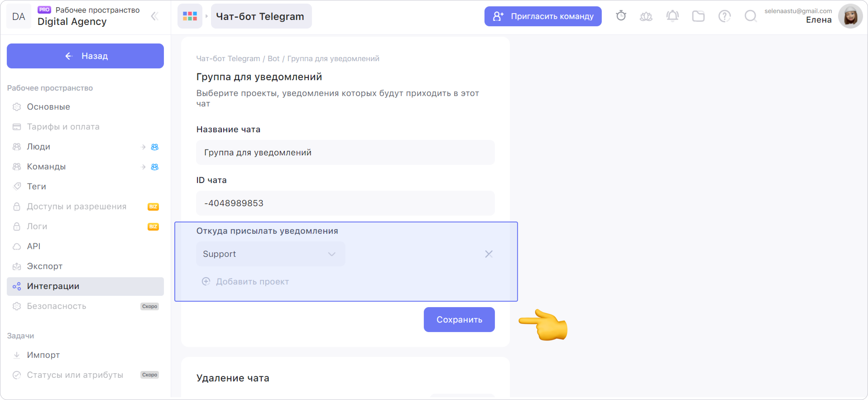Open the colorful apps grid icon
Screen dimensions: 868x400
(190, 16)
